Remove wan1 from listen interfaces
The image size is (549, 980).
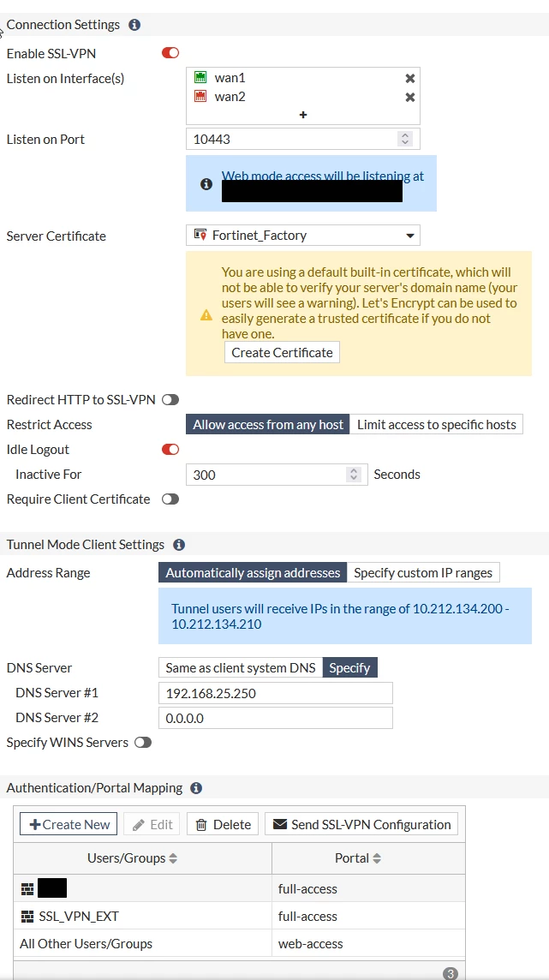pos(410,78)
